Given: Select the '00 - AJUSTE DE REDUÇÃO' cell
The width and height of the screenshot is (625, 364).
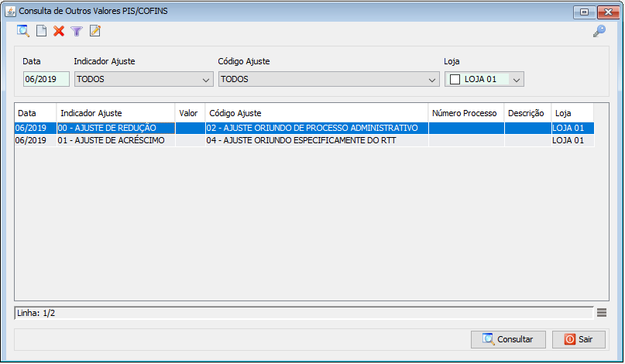Looking at the screenshot, I should pos(115,128).
